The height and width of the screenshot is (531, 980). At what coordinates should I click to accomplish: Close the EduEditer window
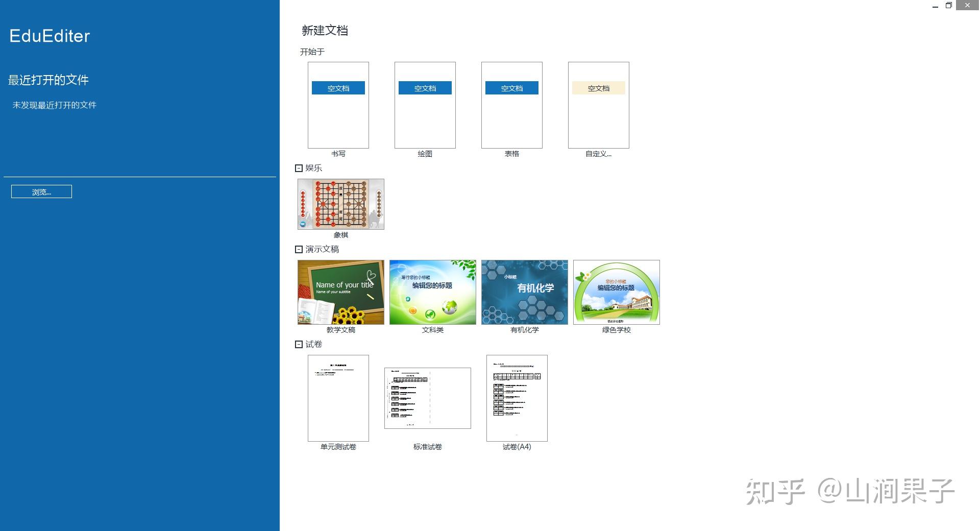[967, 6]
